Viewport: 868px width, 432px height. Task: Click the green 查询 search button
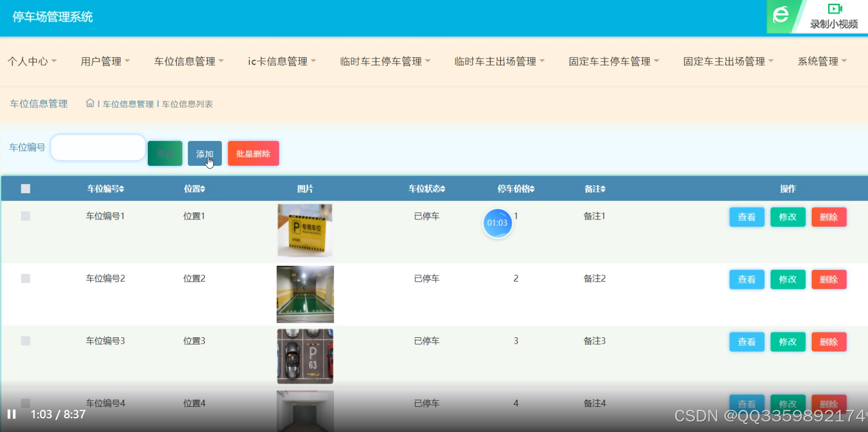[x=165, y=154]
